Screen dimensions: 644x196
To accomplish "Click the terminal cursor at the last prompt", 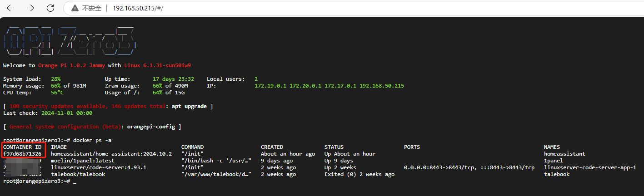I will (75, 181).
